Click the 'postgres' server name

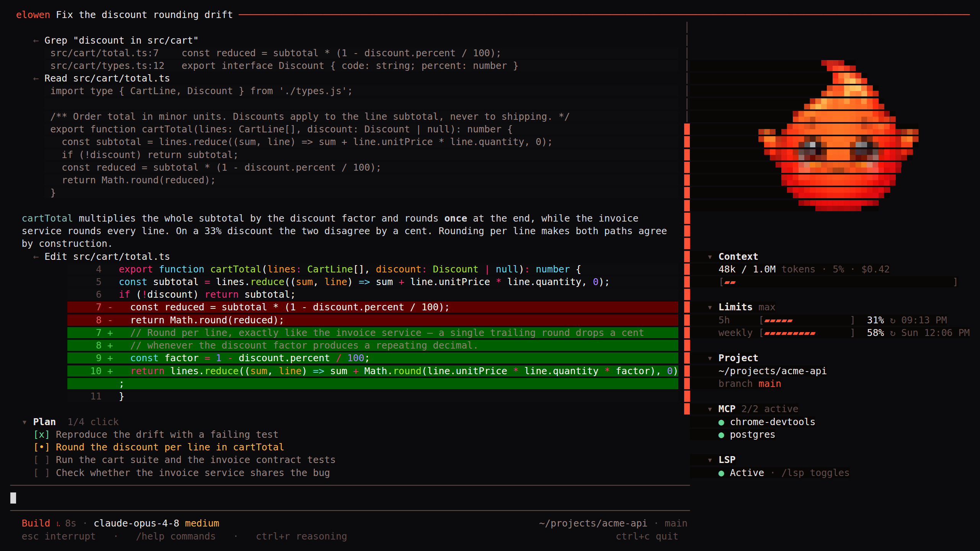tap(753, 435)
